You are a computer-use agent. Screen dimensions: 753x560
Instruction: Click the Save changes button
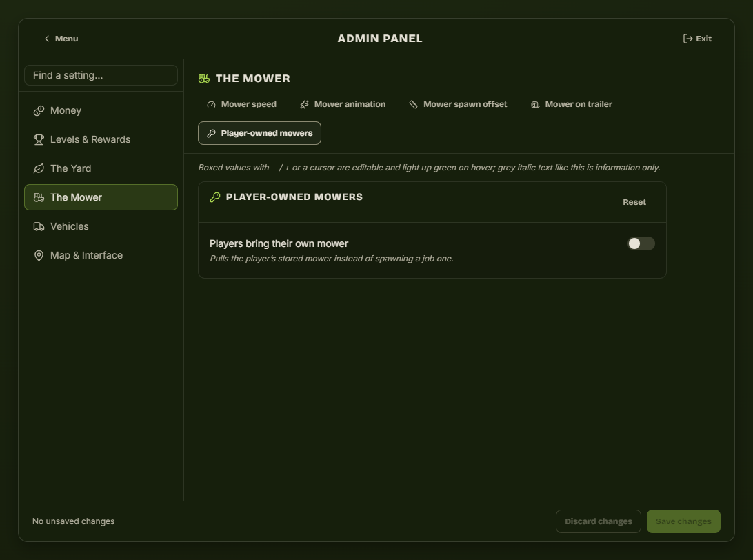click(683, 521)
